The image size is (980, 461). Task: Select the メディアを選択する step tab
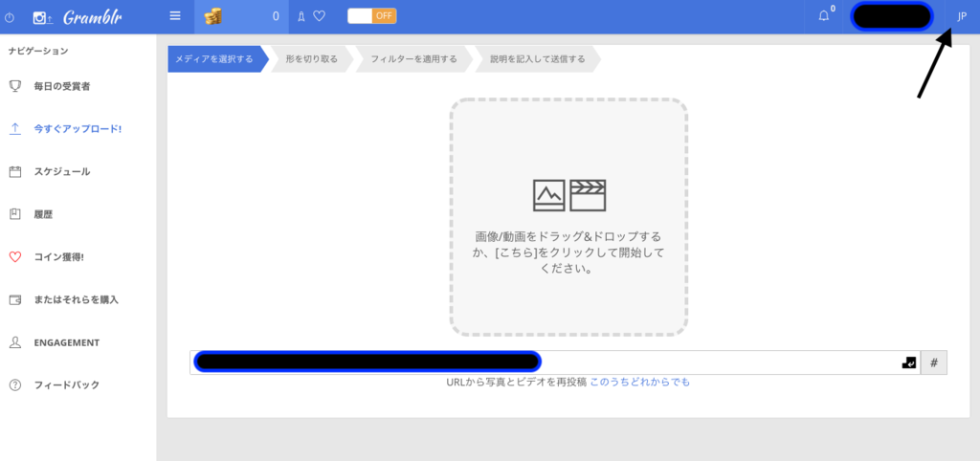click(217, 59)
